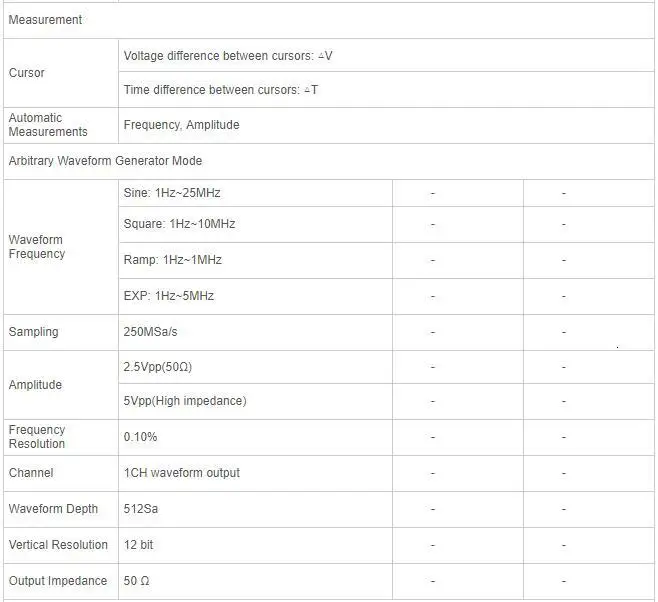658x602 pixels.
Task: Click the 250MSa/s sampling value
Action: pyautogui.click(x=150, y=332)
